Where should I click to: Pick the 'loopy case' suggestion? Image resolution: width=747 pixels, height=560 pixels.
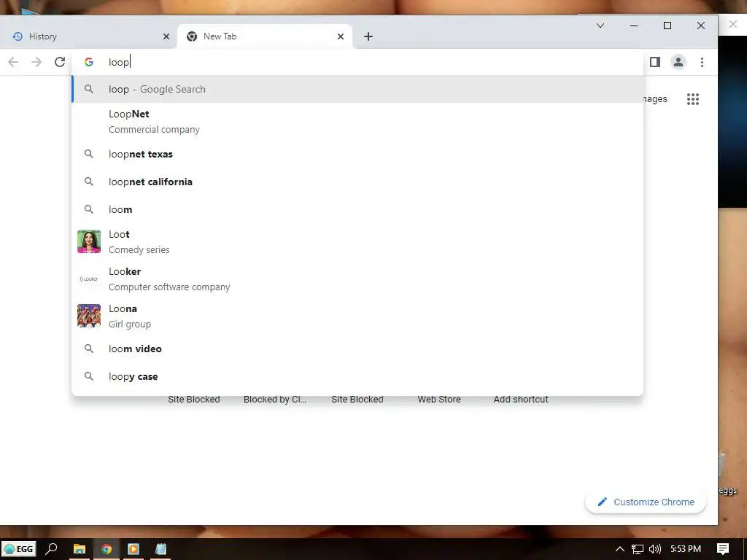[x=357, y=376]
